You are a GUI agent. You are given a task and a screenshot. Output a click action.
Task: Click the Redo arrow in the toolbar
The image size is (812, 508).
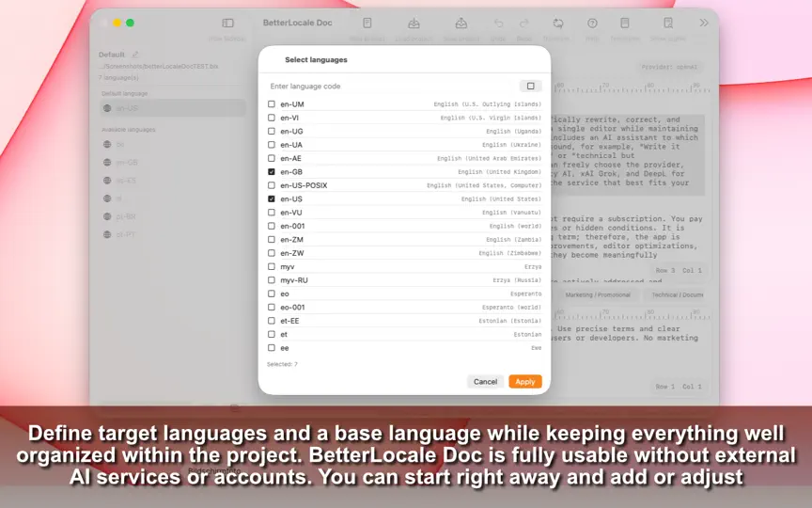coord(524,23)
